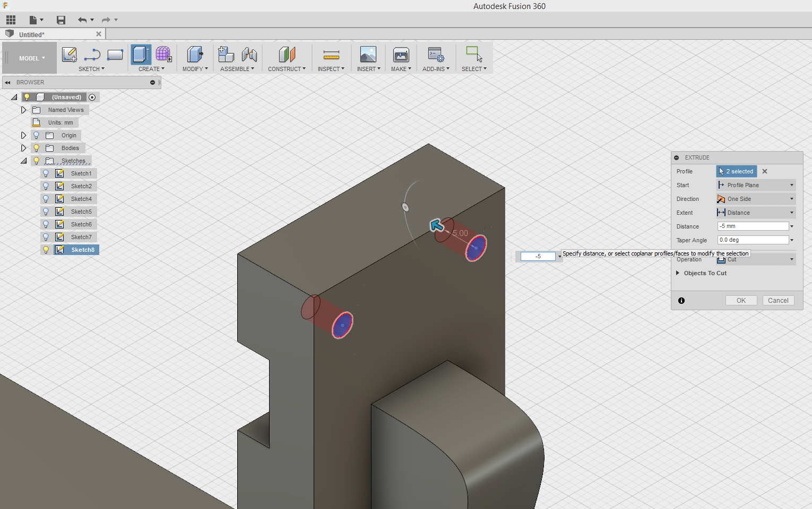
Task: Close the Untitled document tab
Action: (x=98, y=34)
